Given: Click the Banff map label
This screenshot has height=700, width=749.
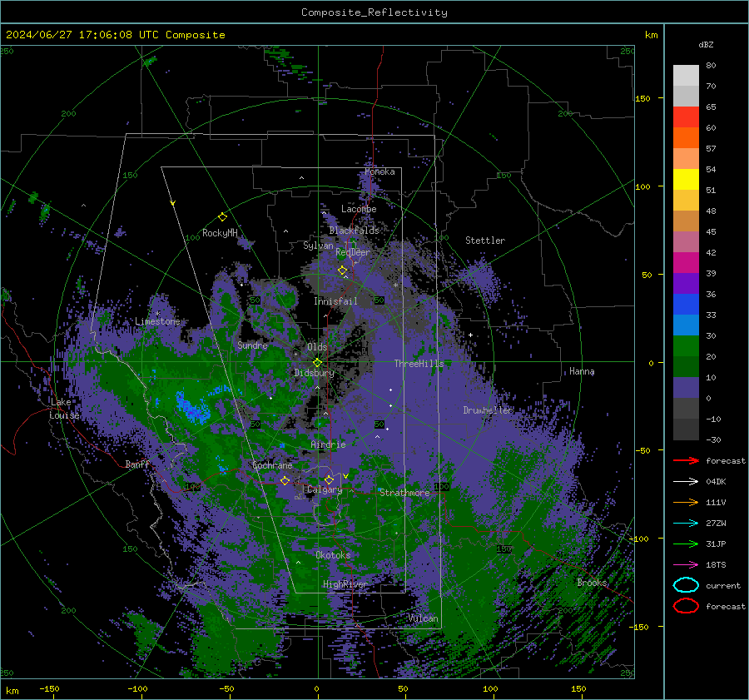Looking at the screenshot, I should [x=137, y=464].
